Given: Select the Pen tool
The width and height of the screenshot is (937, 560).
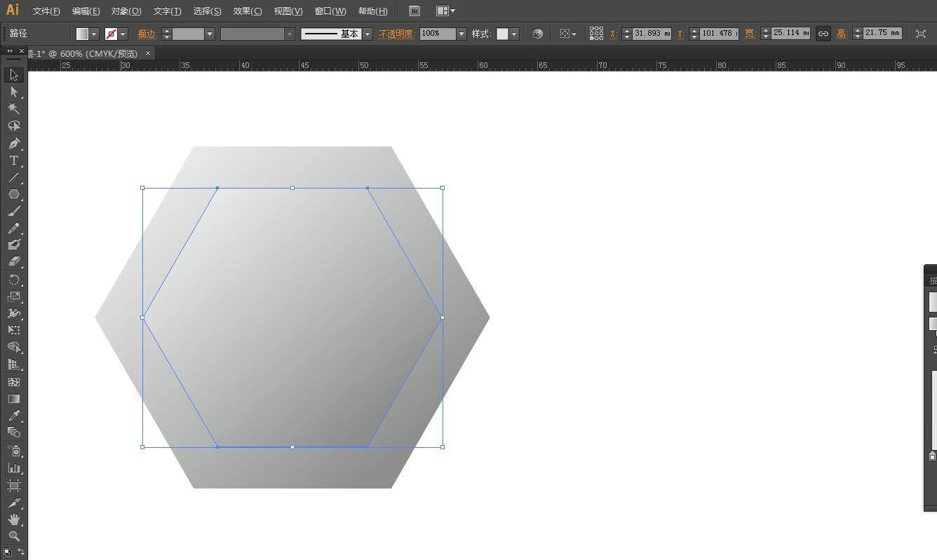Looking at the screenshot, I should point(13,143).
